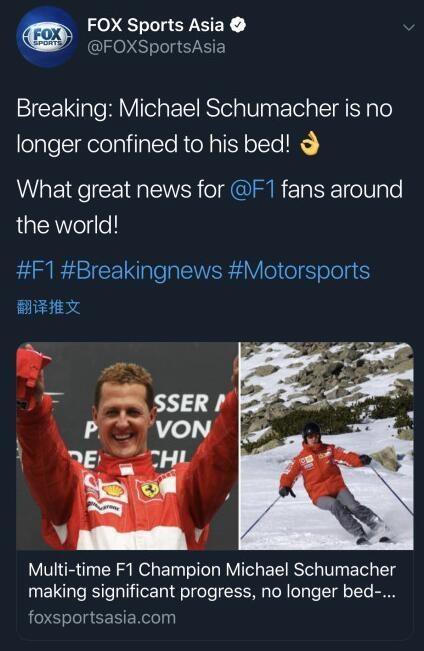Open the #Breakingnews hashtag
Image resolution: width=424 pixels, height=651 pixels.
[141, 270]
